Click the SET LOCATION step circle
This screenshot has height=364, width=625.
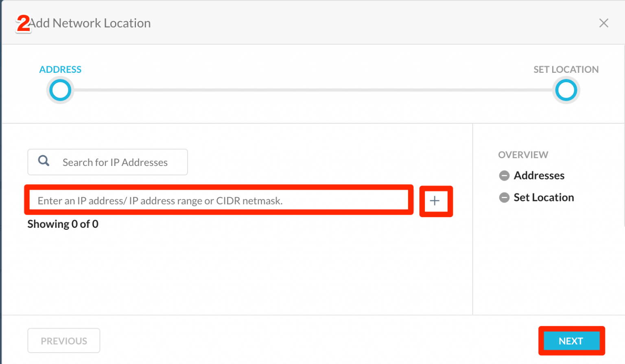566,90
